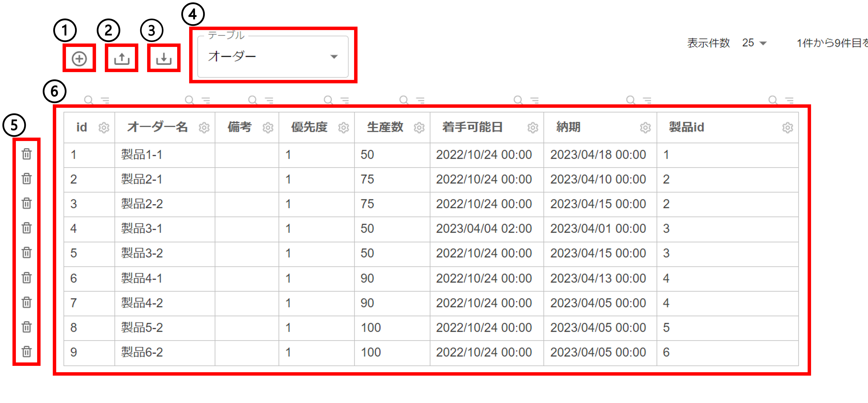868x403 pixels.
Task: Click the download file icon
Action: click(164, 59)
